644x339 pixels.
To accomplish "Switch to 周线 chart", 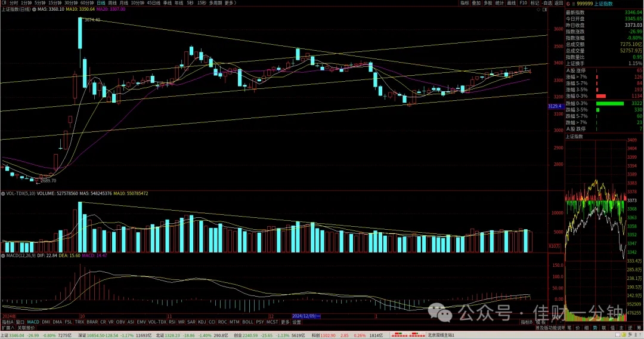I will [x=112, y=3].
